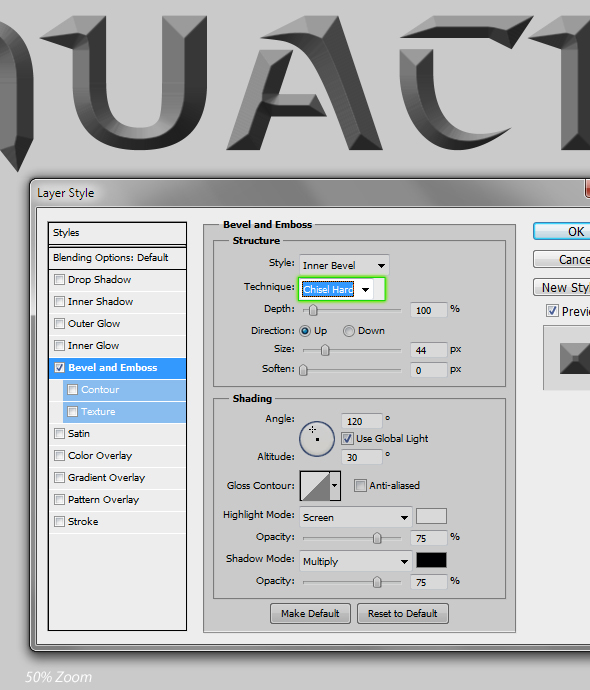The image size is (590, 690).
Task: Open the Gloss Contour picker arrow
Action: click(x=335, y=486)
